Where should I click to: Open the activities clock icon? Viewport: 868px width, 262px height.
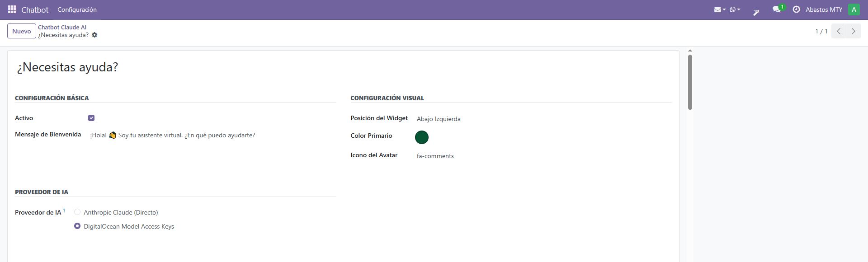coord(796,9)
